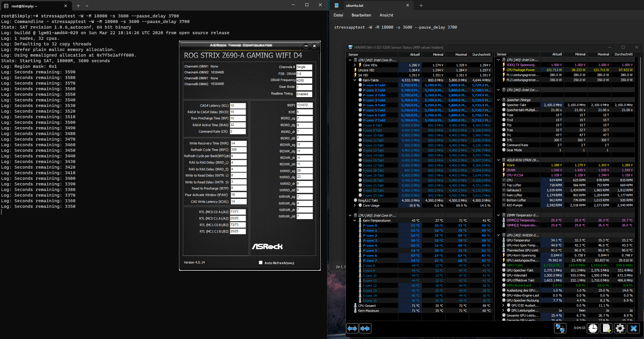Click HWiNFO expand columns arrows button
Image resolution: width=644 pixels, height=339 pixels.
click(352, 328)
